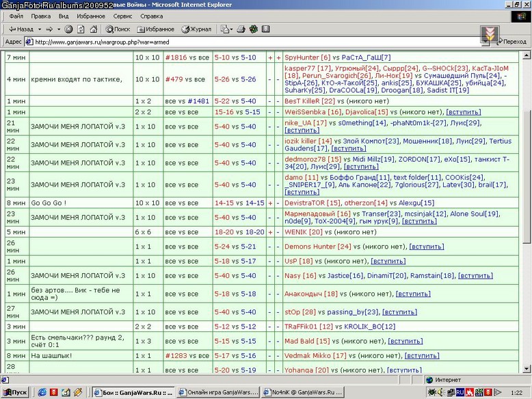Click вступить in the Анакондыч row
532x399 pixels.
coord(413,294)
